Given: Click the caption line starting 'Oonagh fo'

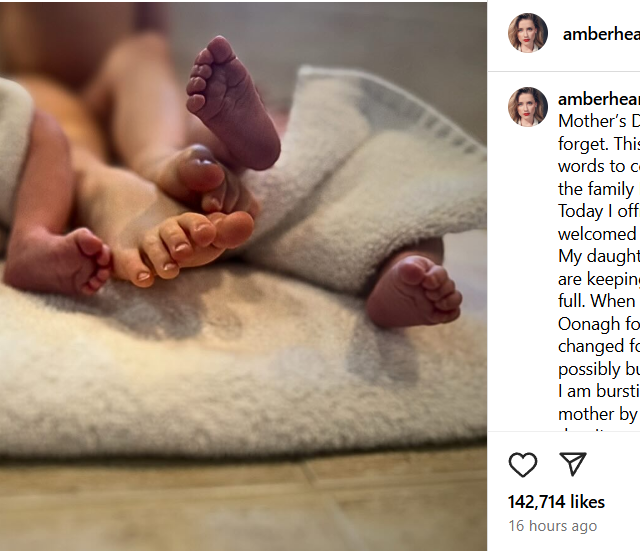Looking at the screenshot, I should tap(598, 324).
